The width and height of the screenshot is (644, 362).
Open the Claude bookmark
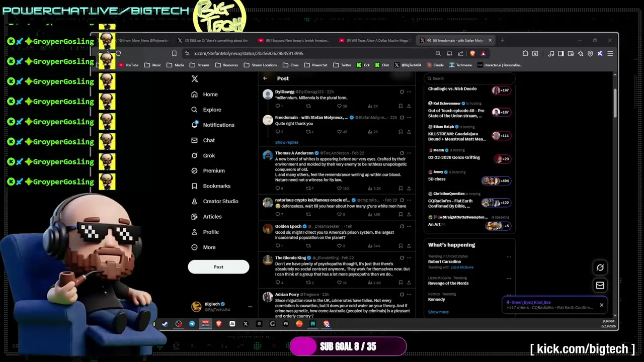coord(435,65)
